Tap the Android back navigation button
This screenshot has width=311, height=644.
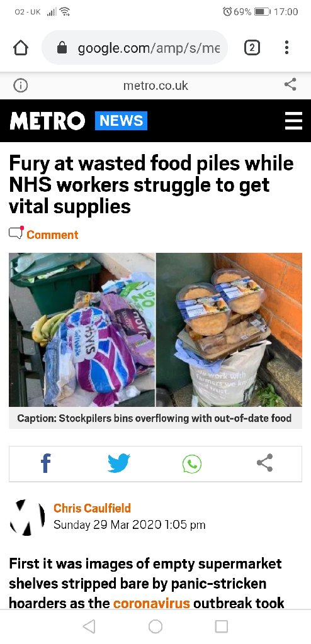pyautogui.click(x=89, y=626)
